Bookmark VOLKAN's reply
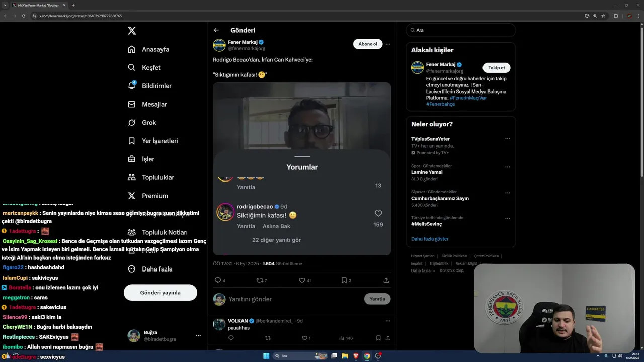Viewport: 644px width, 362px height. coord(378,338)
